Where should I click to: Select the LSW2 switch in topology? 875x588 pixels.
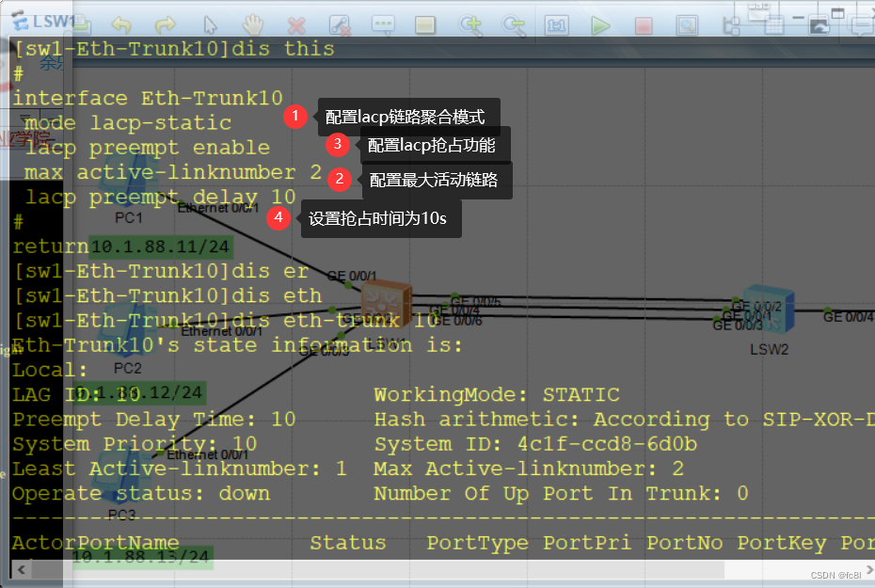click(769, 308)
